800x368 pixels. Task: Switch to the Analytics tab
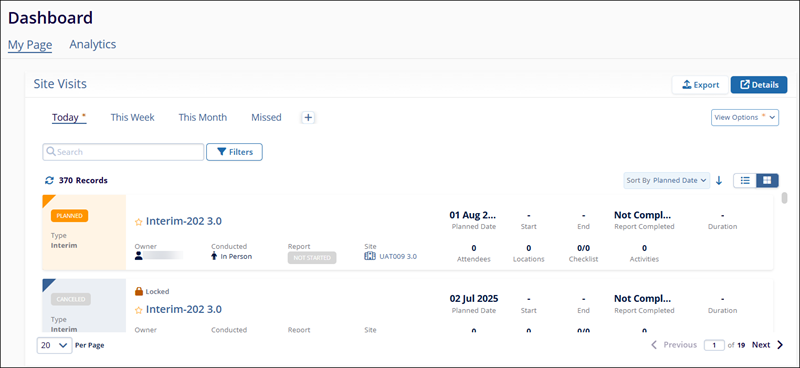(x=93, y=44)
